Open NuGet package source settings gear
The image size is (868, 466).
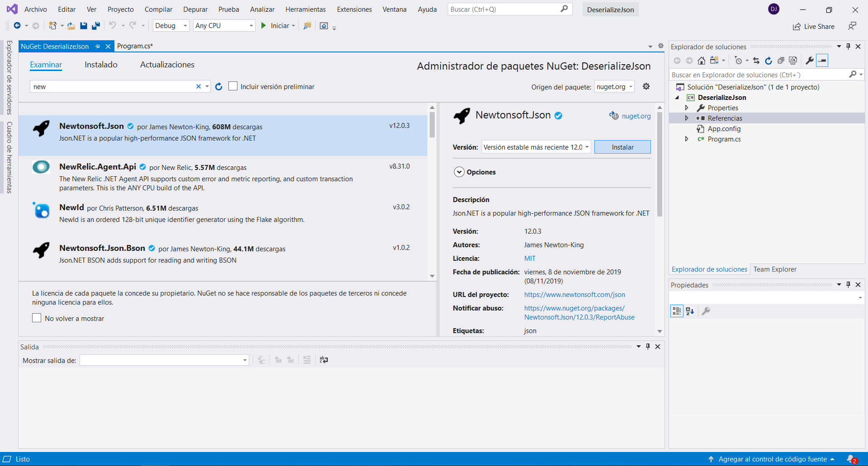[x=646, y=86]
